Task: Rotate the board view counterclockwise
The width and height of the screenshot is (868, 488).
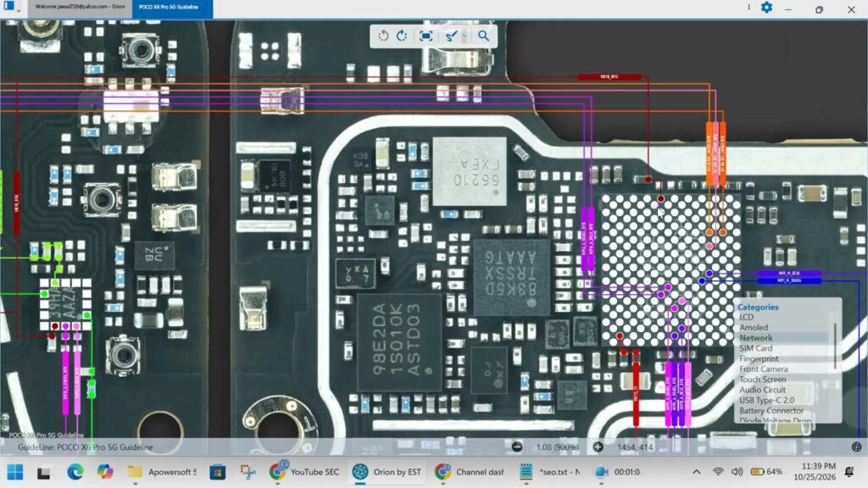Action: pos(383,36)
